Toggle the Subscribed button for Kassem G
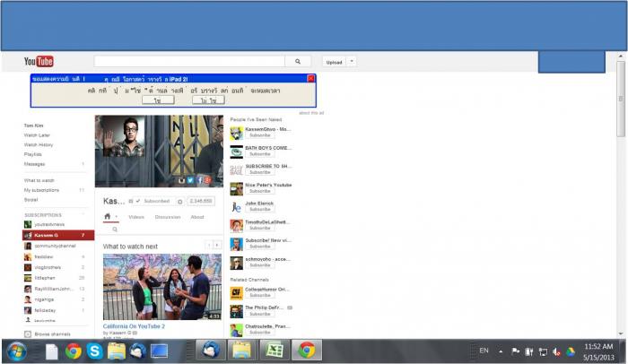 [x=154, y=201]
